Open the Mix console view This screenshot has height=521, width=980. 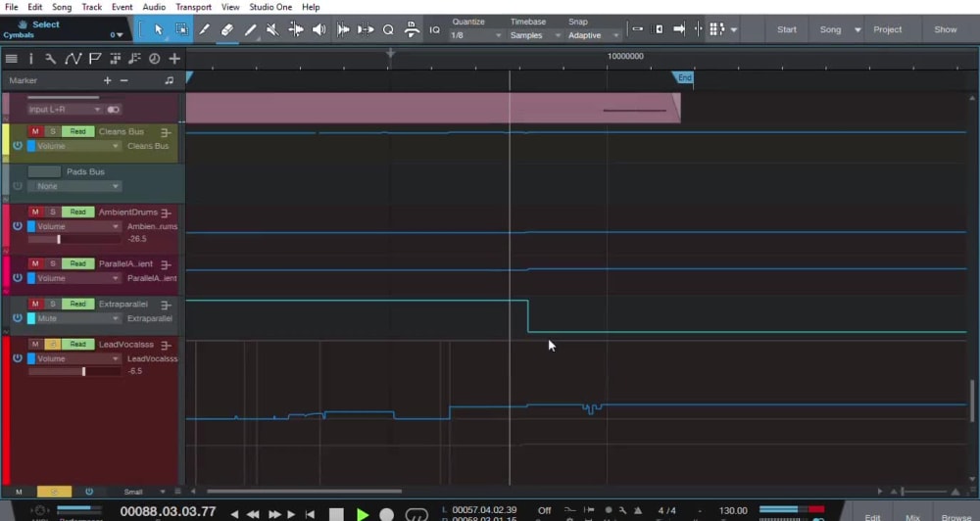coord(912,517)
